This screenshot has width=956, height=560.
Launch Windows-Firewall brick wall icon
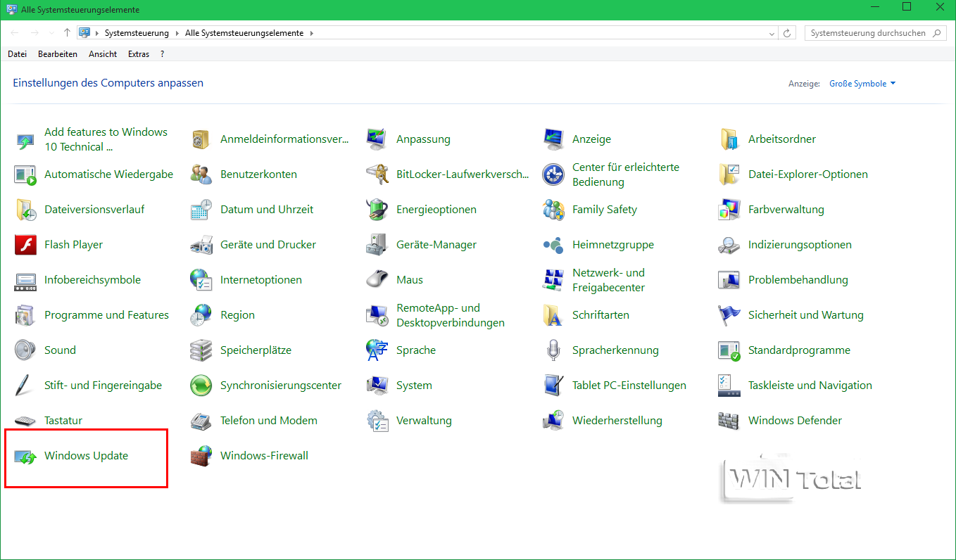[x=201, y=456]
